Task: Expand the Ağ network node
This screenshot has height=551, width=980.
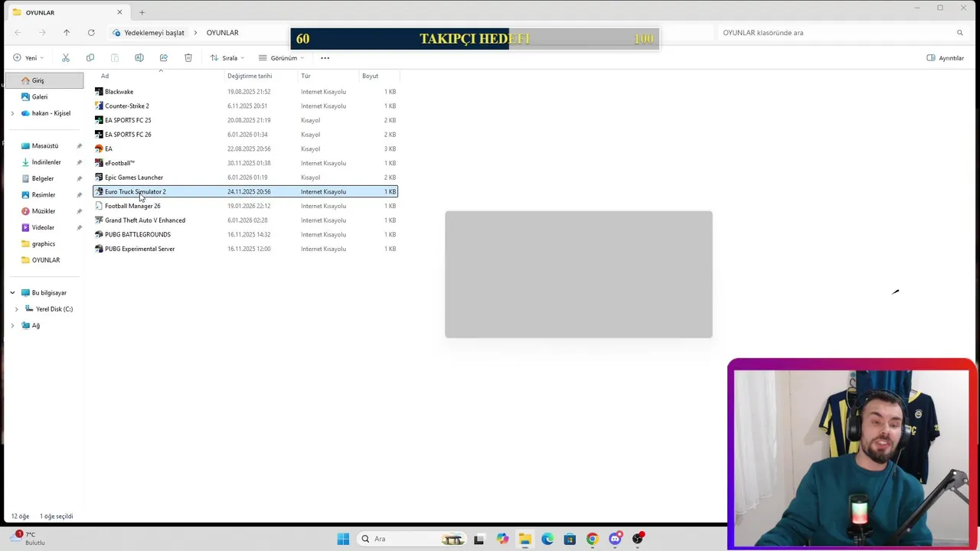Action: point(12,325)
